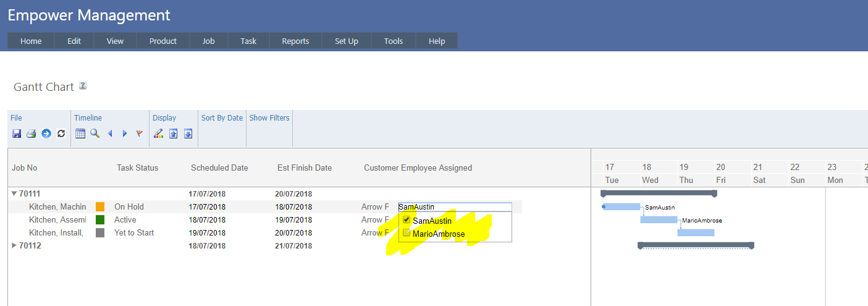This screenshot has height=306, width=868.
Task: Click the Display color highlighter icon
Action: pos(159,134)
